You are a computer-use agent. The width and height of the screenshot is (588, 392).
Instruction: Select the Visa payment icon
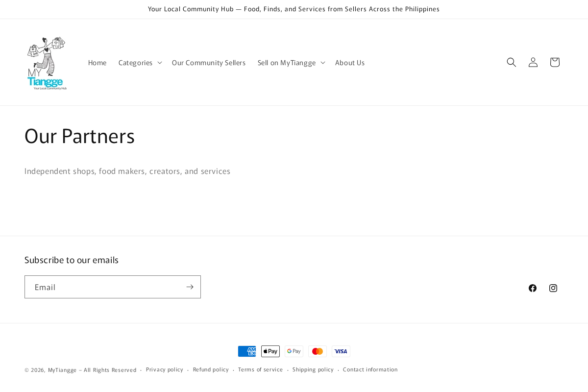pos(341,351)
